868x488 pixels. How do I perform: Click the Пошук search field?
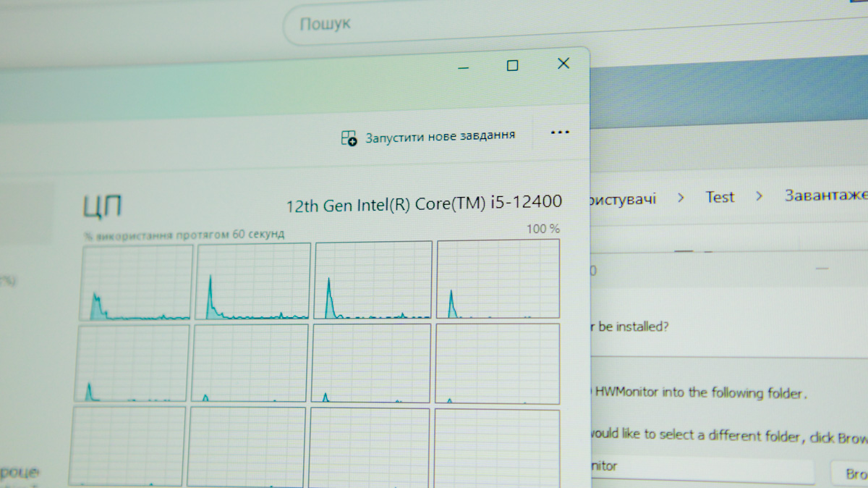[x=575, y=24]
